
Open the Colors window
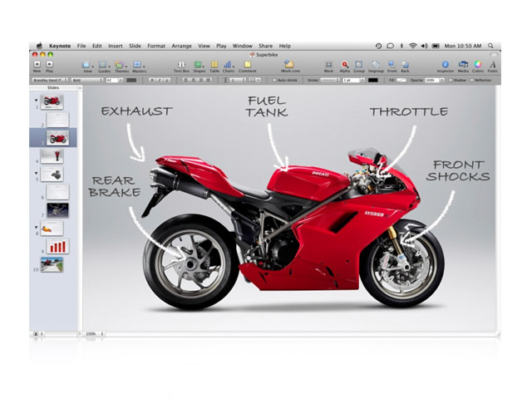(x=478, y=66)
